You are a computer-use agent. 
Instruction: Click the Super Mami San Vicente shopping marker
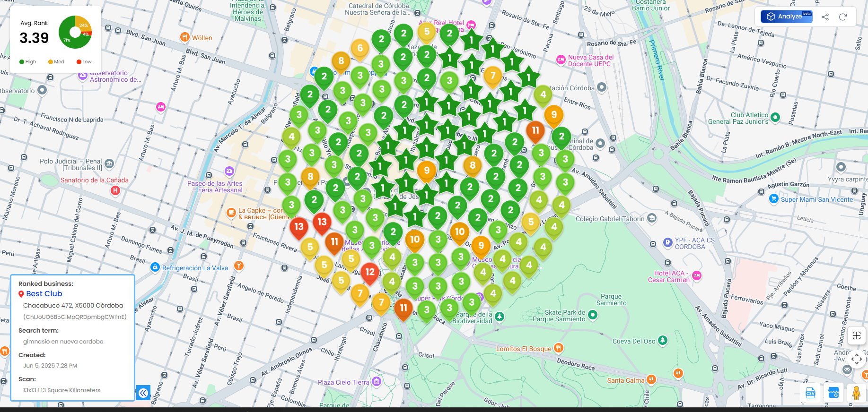click(774, 199)
